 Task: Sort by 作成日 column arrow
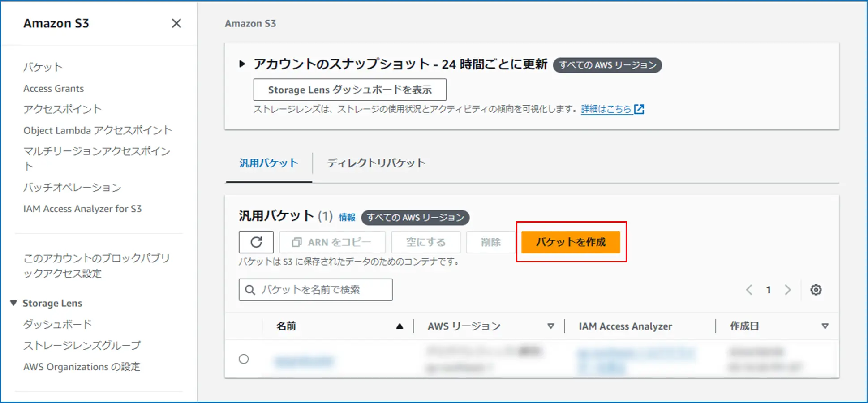coord(825,326)
